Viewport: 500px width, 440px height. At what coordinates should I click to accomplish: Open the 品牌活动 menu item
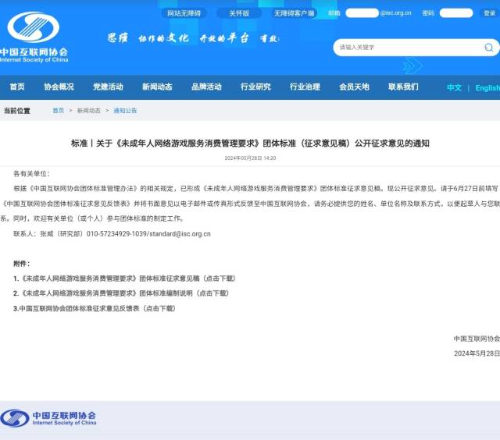pyautogui.click(x=206, y=87)
